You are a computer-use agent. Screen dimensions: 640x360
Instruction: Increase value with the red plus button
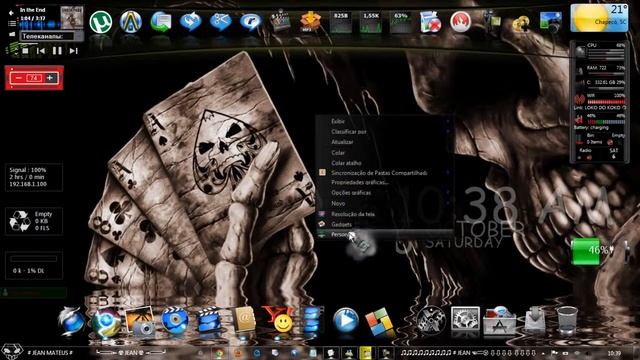click(50, 78)
